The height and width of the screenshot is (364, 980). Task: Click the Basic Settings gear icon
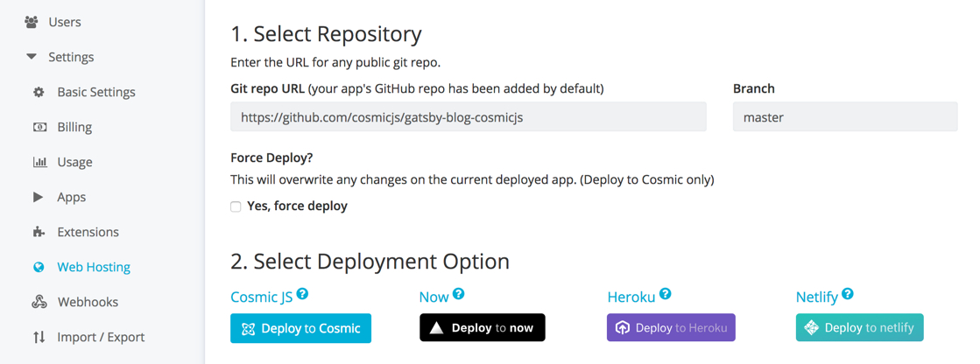click(x=39, y=93)
